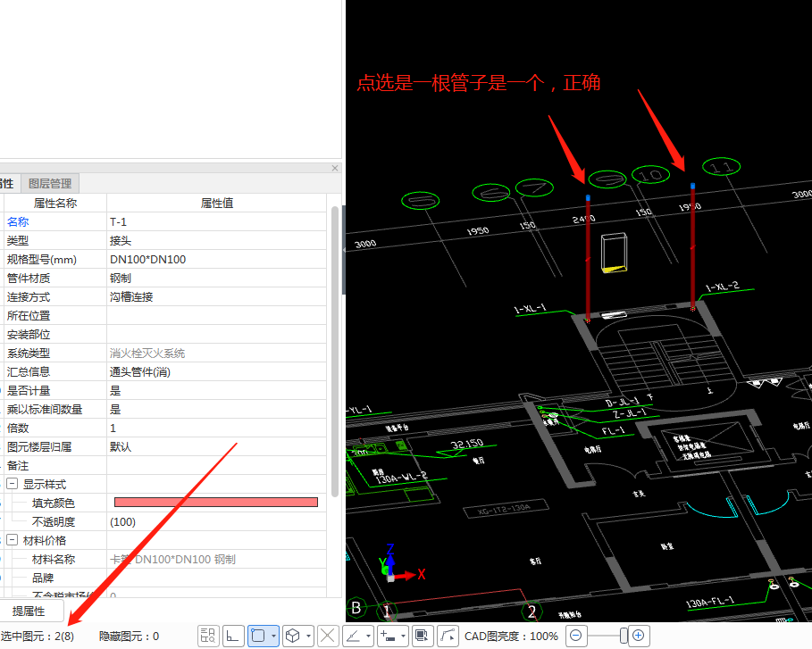Click the 属性值 column header
This screenshot has height=649, width=812.
tap(216, 204)
